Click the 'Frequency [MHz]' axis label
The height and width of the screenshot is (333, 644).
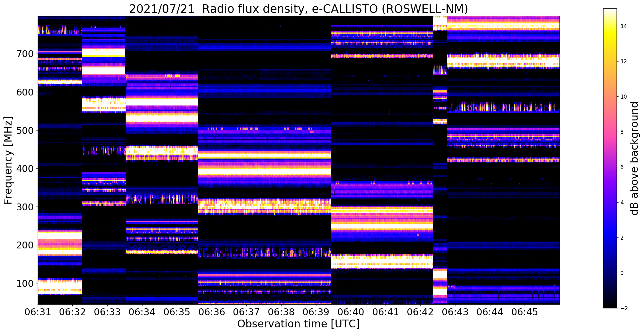coord(8,160)
